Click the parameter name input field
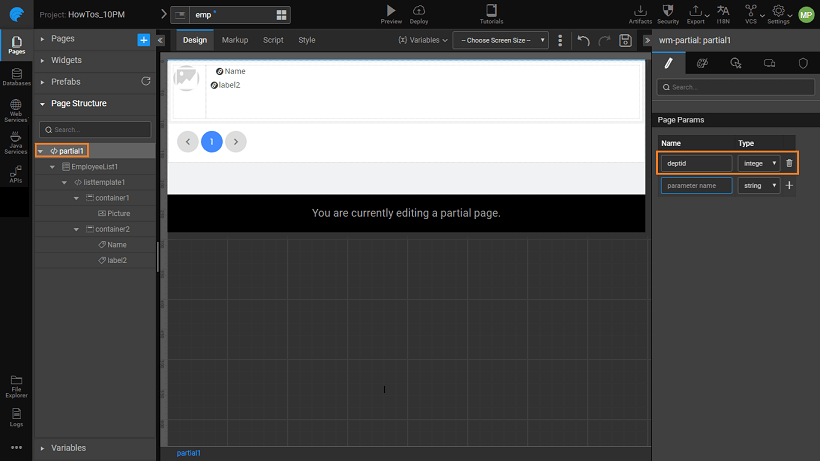 click(696, 185)
